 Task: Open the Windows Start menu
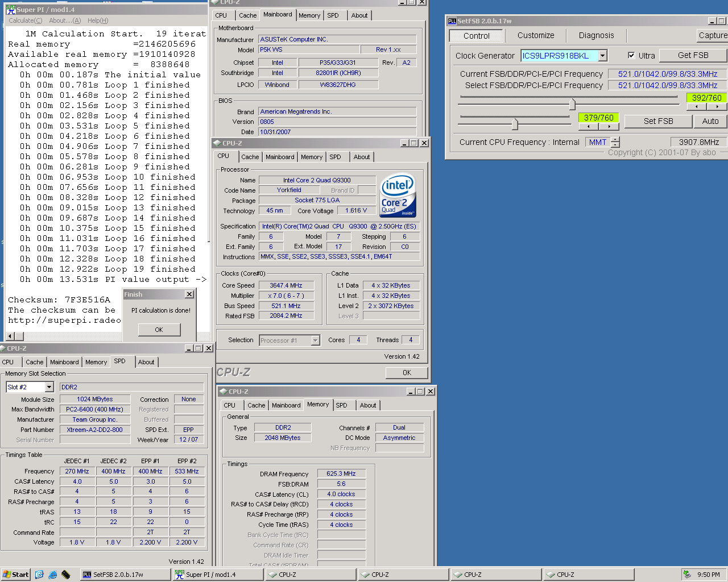tap(16, 575)
